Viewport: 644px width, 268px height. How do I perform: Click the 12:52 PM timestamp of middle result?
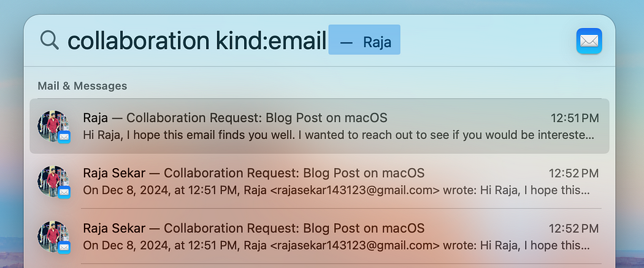pyautogui.click(x=573, y=174)
